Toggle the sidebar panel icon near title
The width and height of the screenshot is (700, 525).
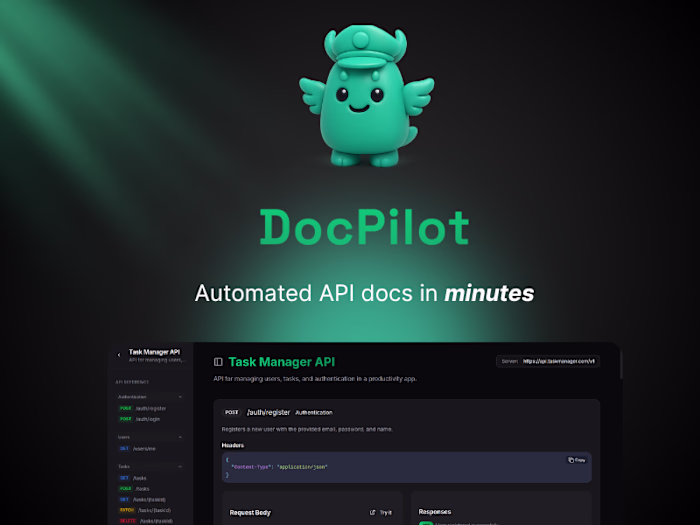[x=218, y=362]
